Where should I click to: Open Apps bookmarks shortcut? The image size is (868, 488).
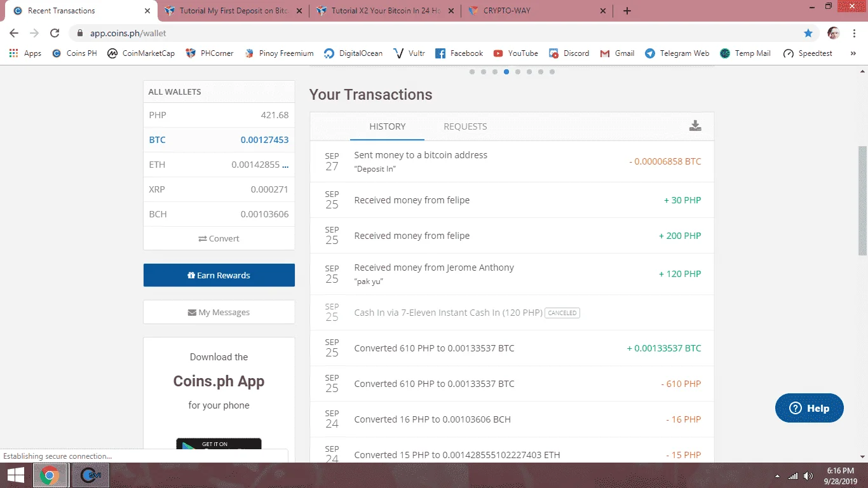tap(25, 53)
